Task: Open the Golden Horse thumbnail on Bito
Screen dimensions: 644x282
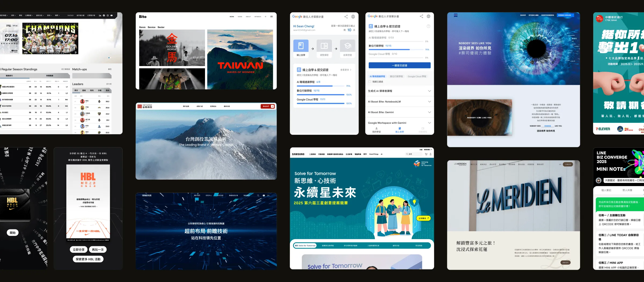Action: [172, 48]
